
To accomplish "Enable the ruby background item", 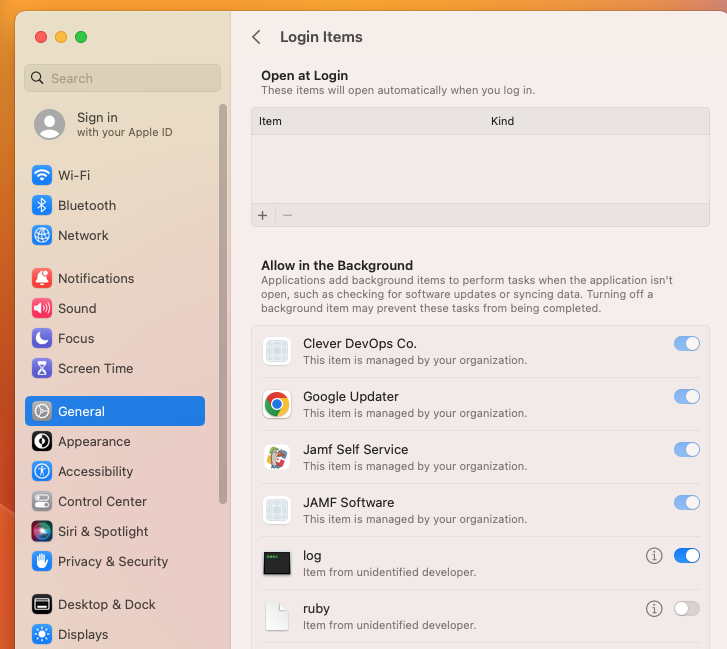I will [x=687, y=609].
